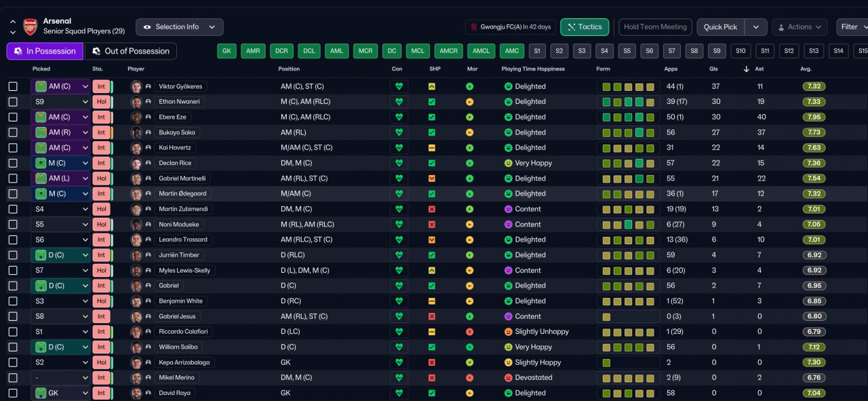Click Riccardo Calafiori Slightly Unhappy face icon

tap(508, 332)
